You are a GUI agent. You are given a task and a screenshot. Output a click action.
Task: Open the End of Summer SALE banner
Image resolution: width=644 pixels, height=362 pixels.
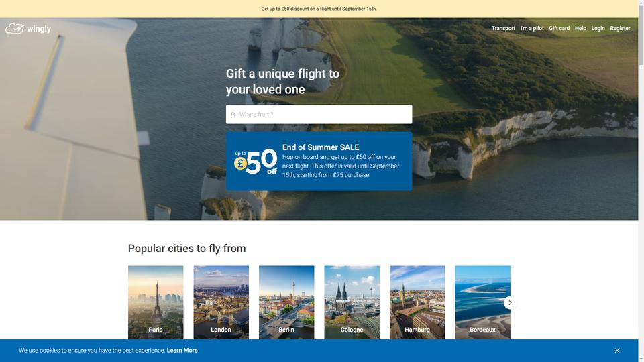click(319, 161)
